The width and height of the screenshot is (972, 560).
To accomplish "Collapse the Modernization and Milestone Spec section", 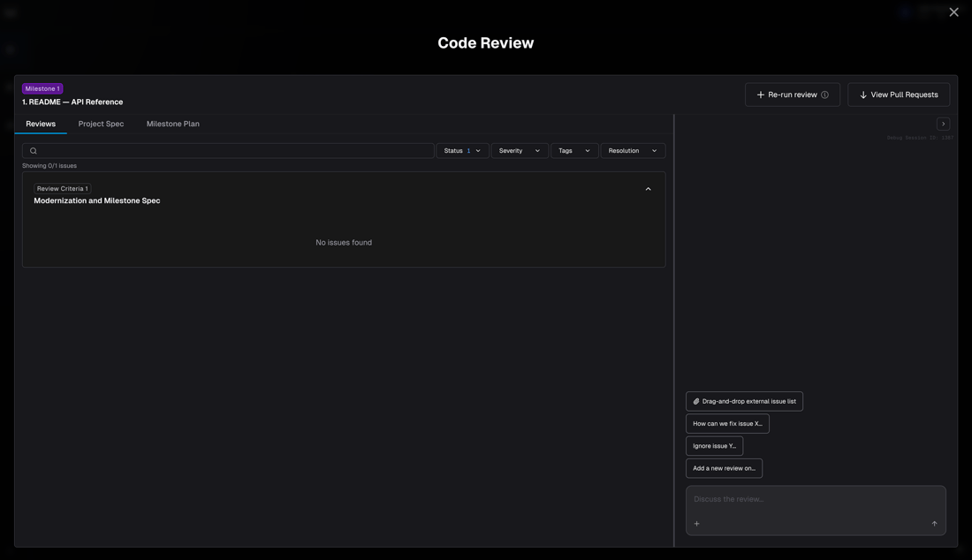I will click(648, 189).
